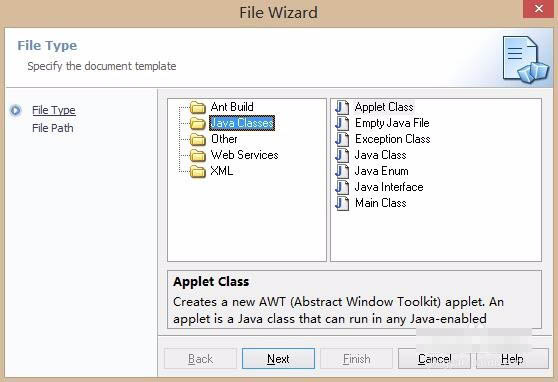Image resolution: width=558 pixels, height=382 pixels.
Task: Click the XML folder icon
Action: [x=198, y=171]
